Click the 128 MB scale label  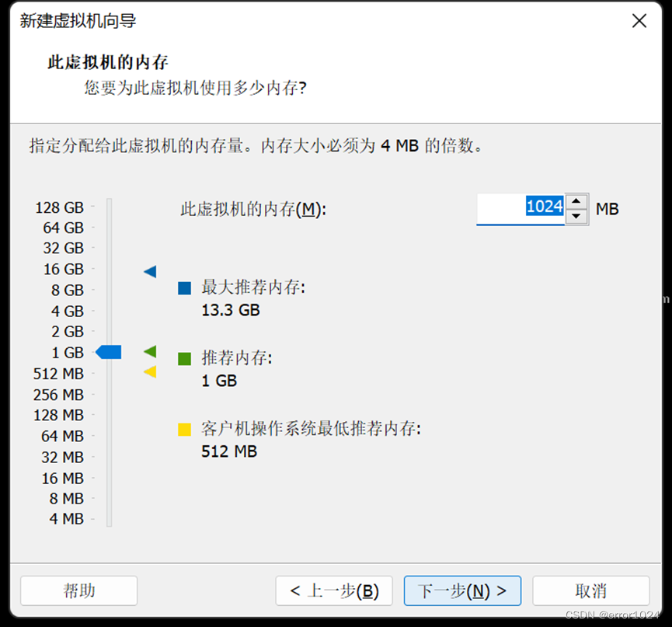click(58, 415)
